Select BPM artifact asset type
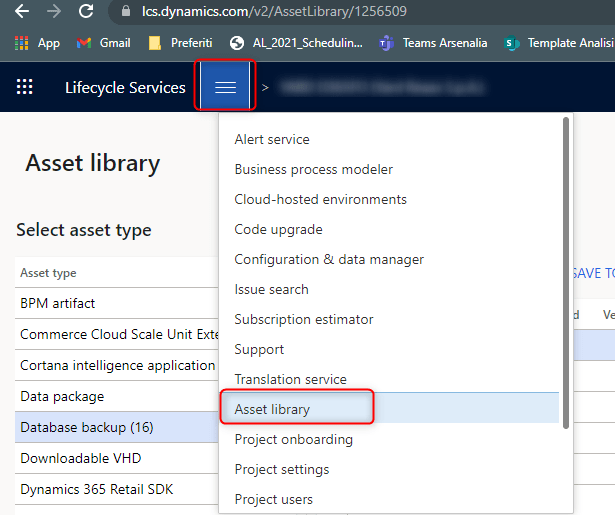 [x=58, y=303]
